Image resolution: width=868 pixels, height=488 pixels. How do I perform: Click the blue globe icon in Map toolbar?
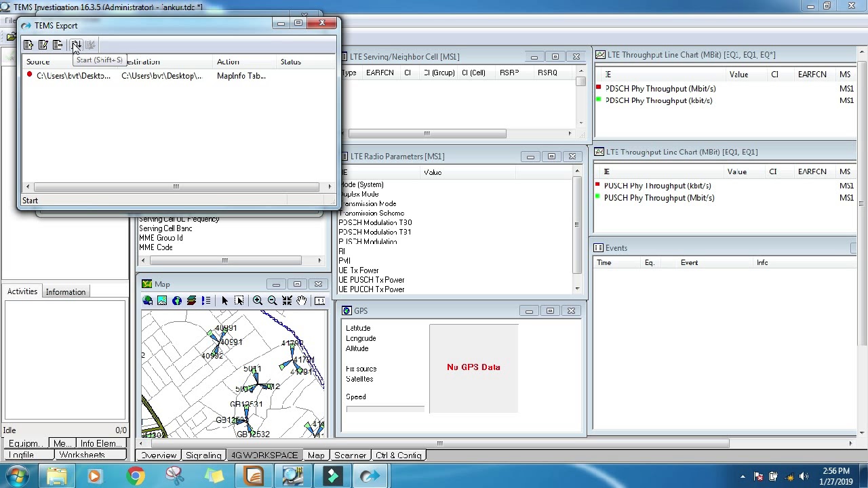[x=177, y=300]
